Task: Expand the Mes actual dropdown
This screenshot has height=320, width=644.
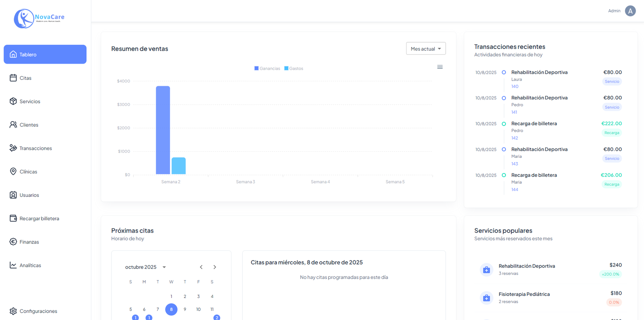Action: 425,49
